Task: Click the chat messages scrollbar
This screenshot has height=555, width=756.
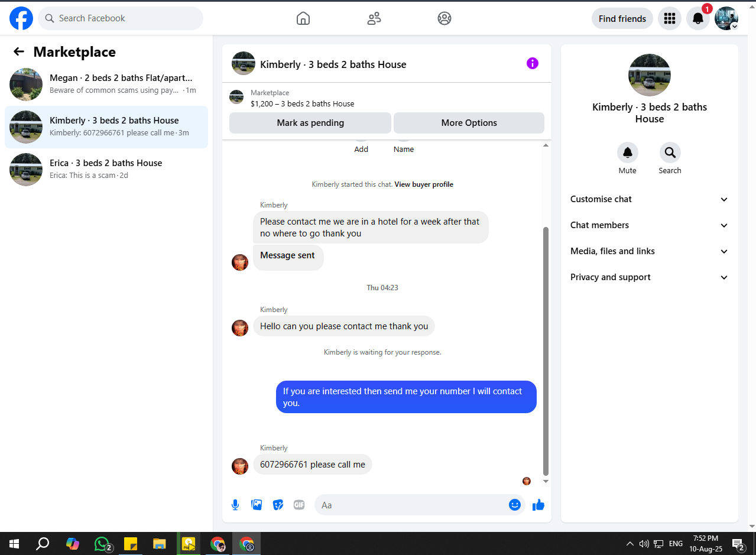Action: click(x=546, y=351)
